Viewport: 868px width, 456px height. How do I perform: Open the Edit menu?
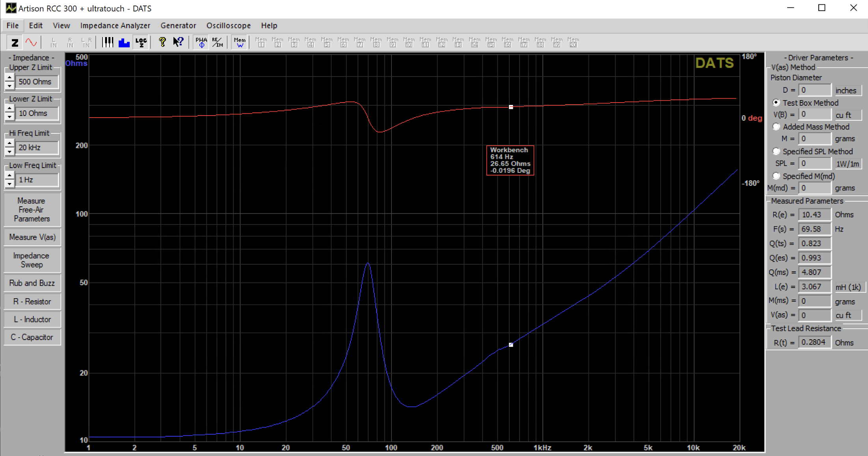click(35, 26)
